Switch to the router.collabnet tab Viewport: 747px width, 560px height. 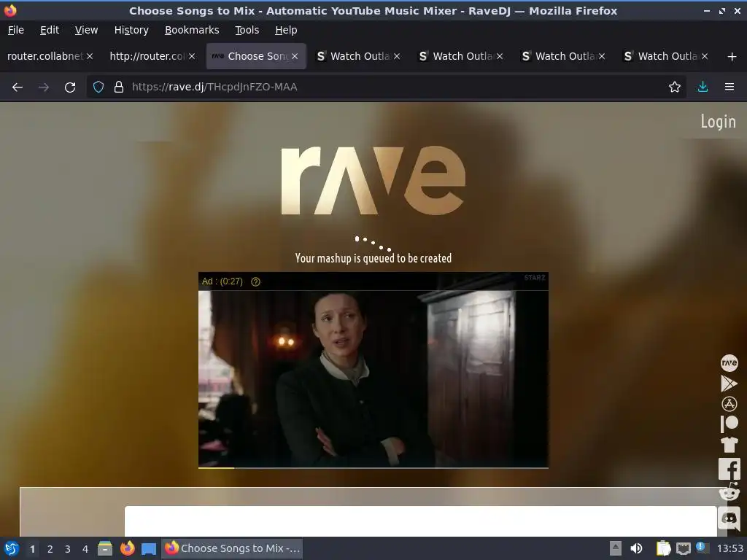tap(45, 56)
